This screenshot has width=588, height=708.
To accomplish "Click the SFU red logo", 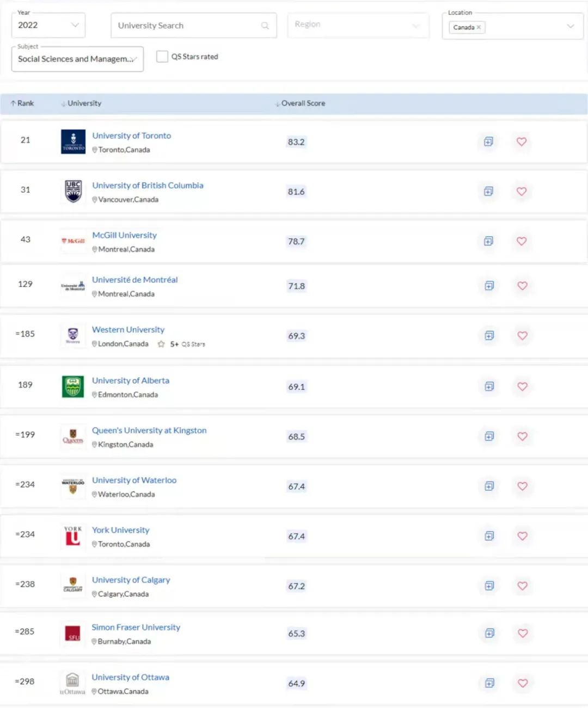I will coord(72,633).
